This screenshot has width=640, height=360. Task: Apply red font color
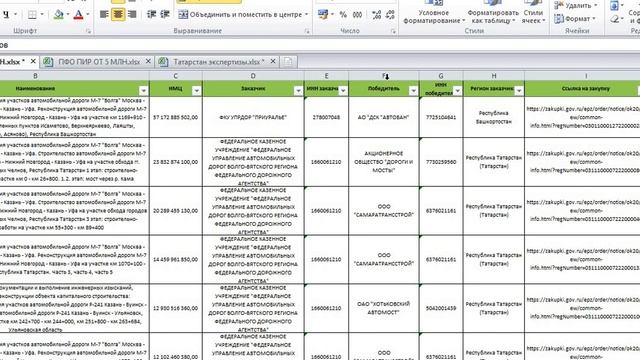pos(79,15)
